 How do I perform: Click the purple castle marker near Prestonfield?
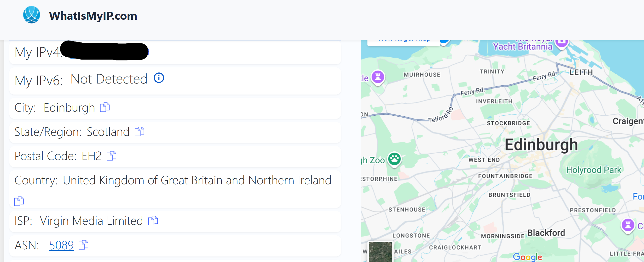(628, 226)
